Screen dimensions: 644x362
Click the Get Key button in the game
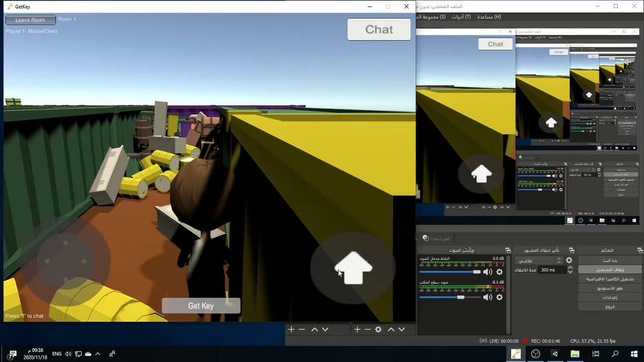pos(201,306)
